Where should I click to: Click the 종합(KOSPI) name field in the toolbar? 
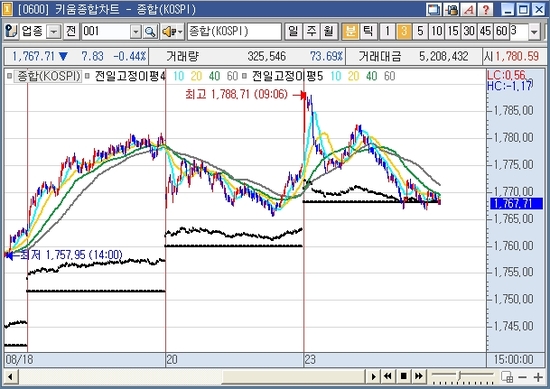pos(234,32)
